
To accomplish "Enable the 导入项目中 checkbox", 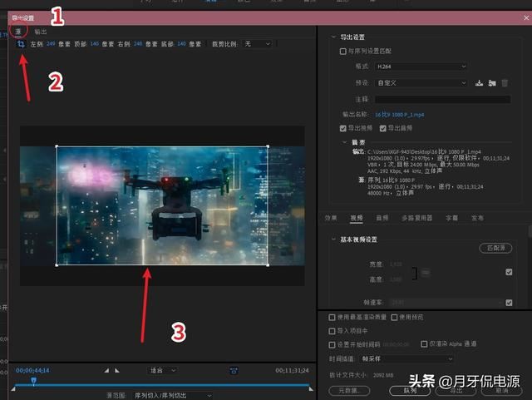I will tap(332, 331).
